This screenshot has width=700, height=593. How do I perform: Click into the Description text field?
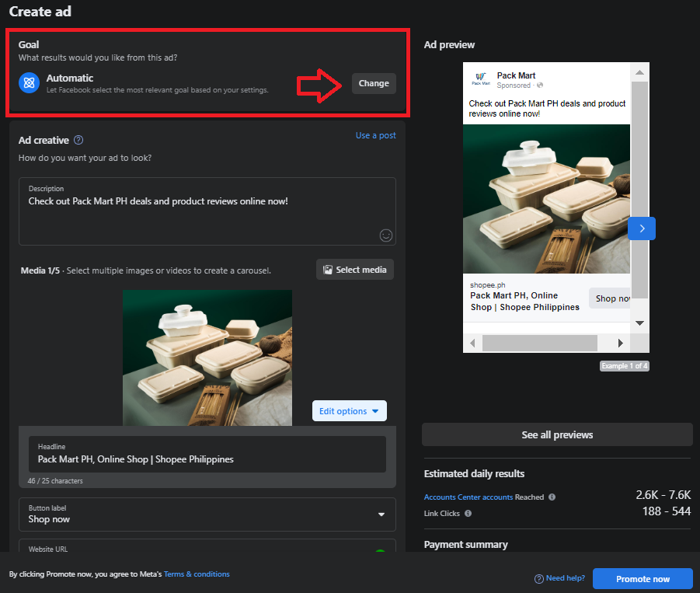click(x=207, y=211)
